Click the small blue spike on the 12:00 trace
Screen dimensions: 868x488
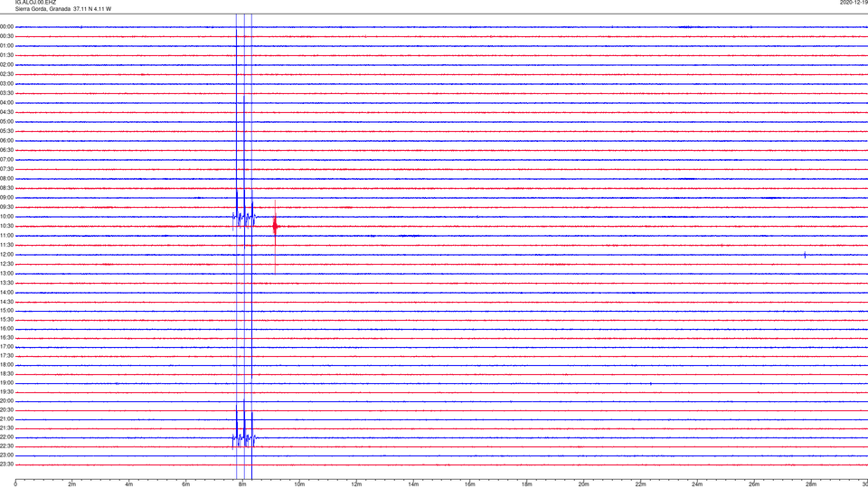point(805,255)
